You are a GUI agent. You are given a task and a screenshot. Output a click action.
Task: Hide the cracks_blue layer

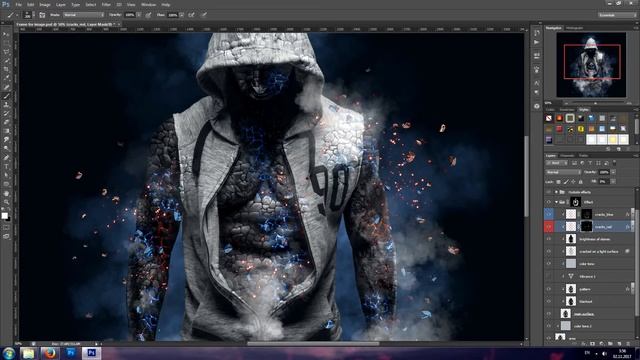549,214
